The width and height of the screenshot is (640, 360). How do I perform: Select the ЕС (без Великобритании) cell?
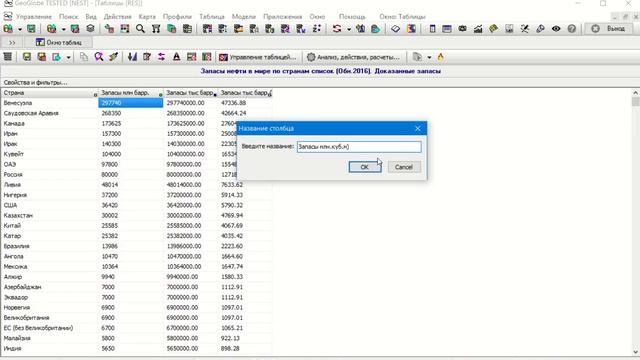49,328
